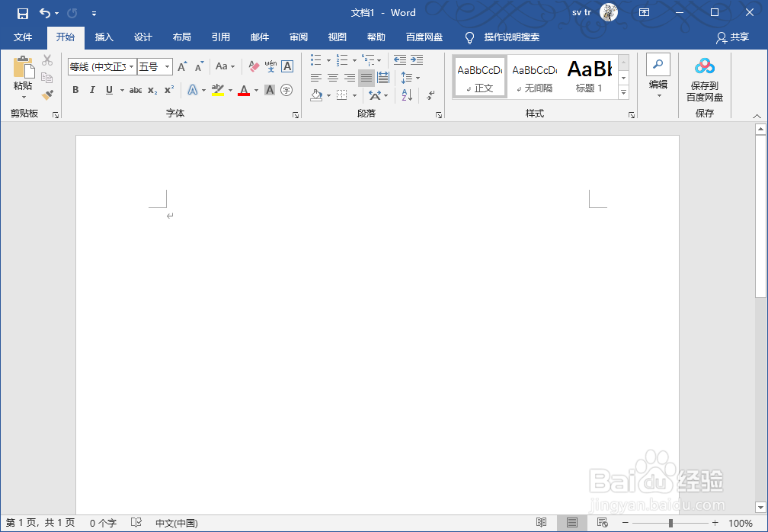Image resolution: width=768 pixels, height=532 pixels.
Task: Switch to Read Mode view
Action: pyautogui.click(x=541, y=523)
